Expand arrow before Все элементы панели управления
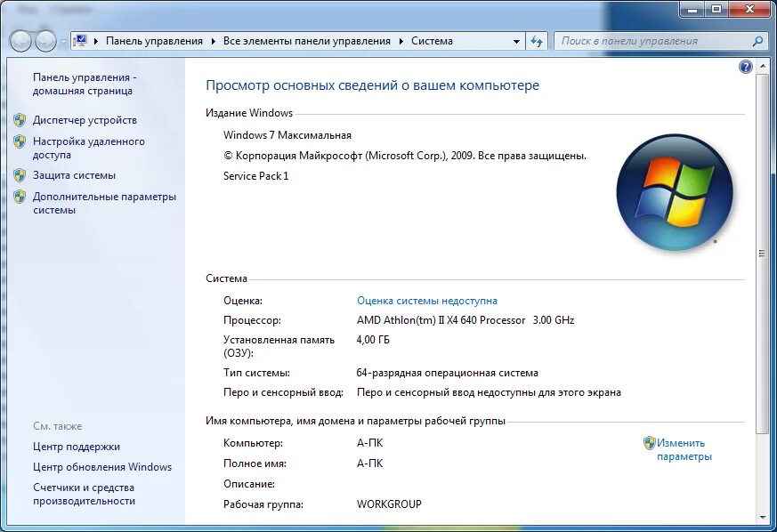Viewport: 777px width, 532px height. click(x=214, y=41)
